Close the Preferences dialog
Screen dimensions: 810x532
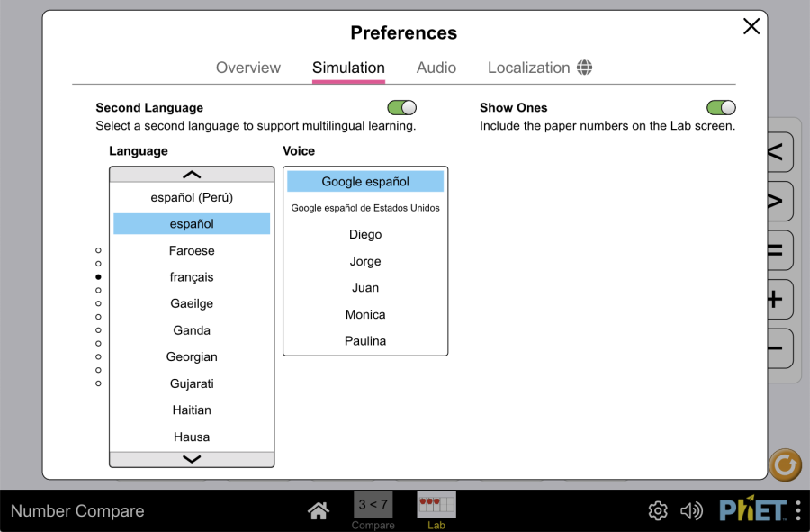point(751,26)
